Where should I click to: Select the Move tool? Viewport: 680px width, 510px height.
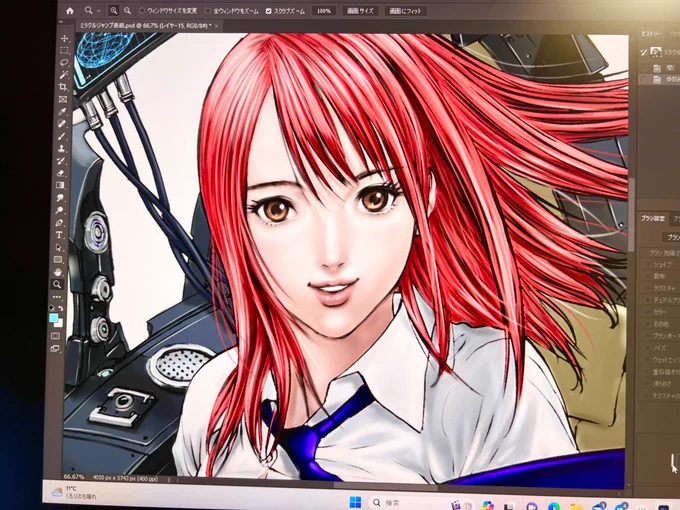pos(64,38)
